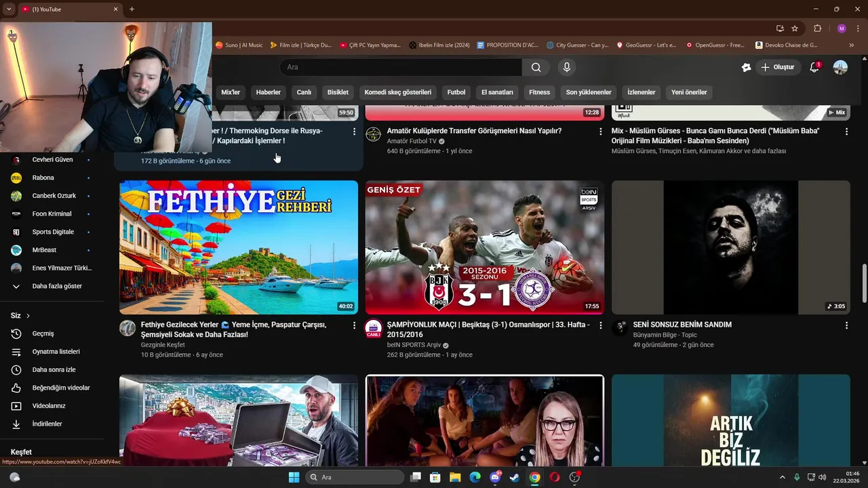
Task: Open options for SENİ SONSUZ BENİM SANDIM
Action: pos(846,325)
